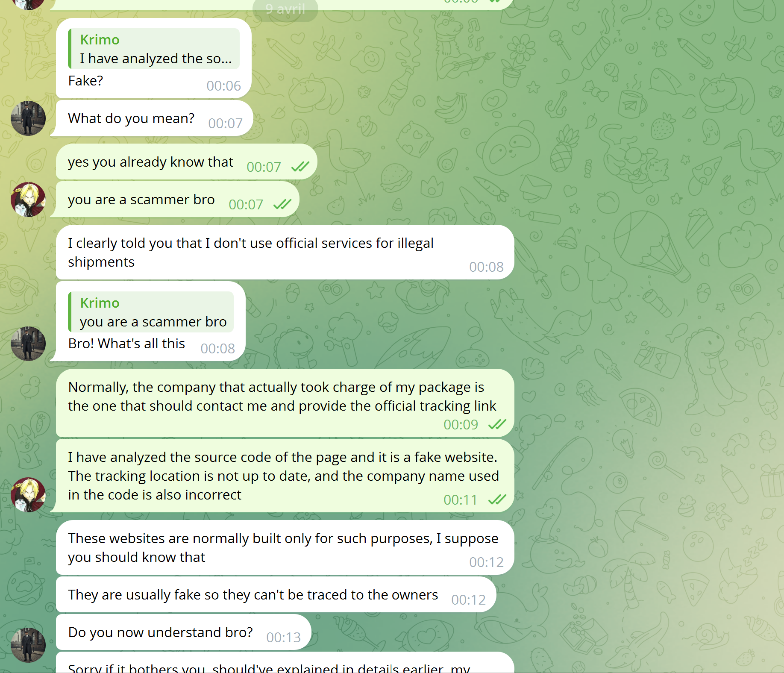Click the "They are usually fake" message
The height and width of the screenshot is (673, 784).
[253, 595]
